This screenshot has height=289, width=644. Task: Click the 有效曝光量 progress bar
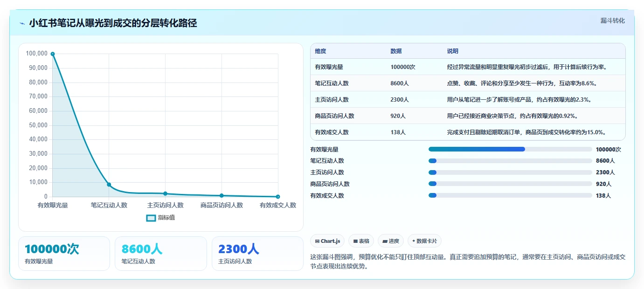click(510, 149)
